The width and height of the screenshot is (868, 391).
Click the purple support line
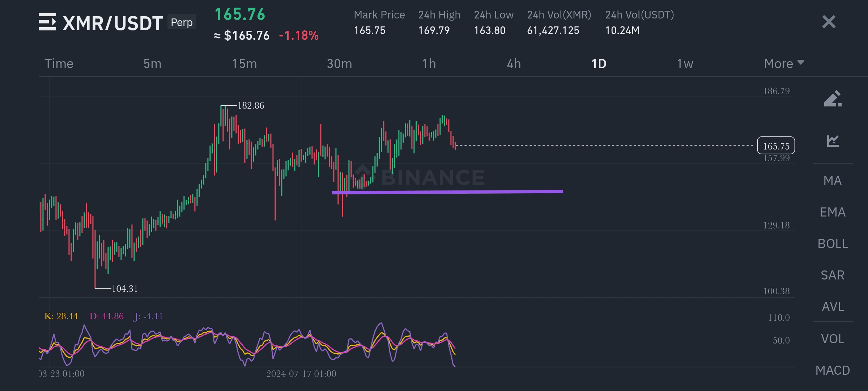pos(470,192)
